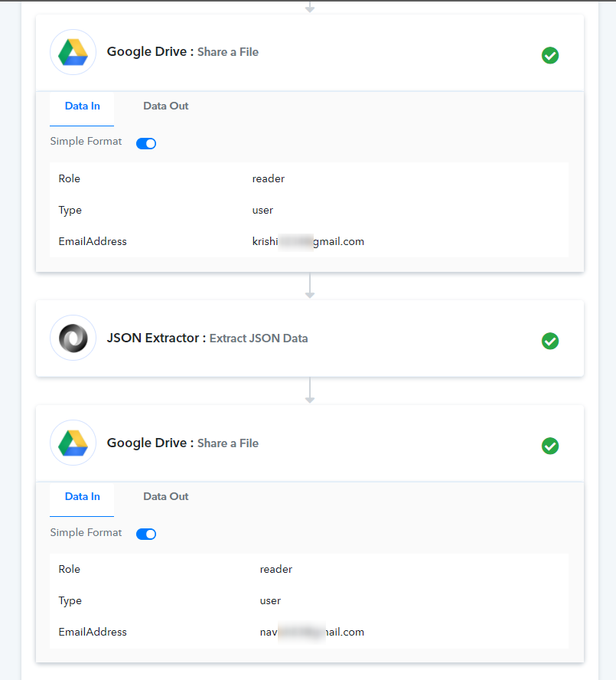Click the green checkmark on the upper Google Drive step

[x=549, y=55]
